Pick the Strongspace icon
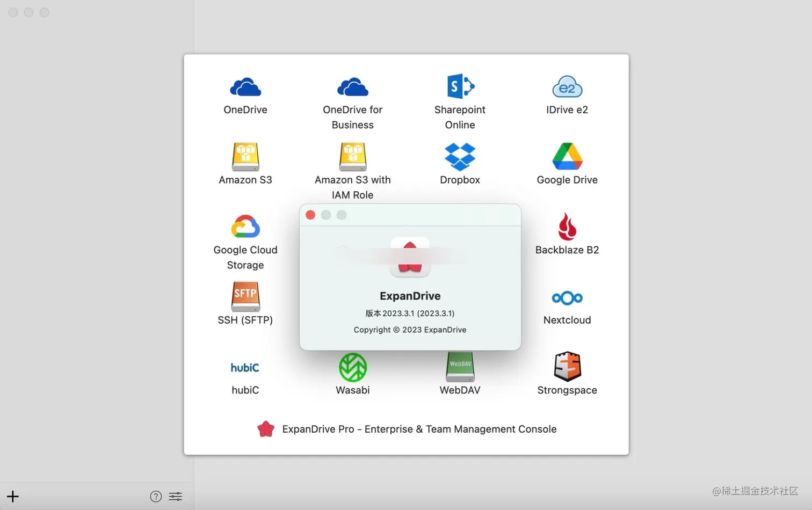The image size is (812, 510). coord(567,366)
